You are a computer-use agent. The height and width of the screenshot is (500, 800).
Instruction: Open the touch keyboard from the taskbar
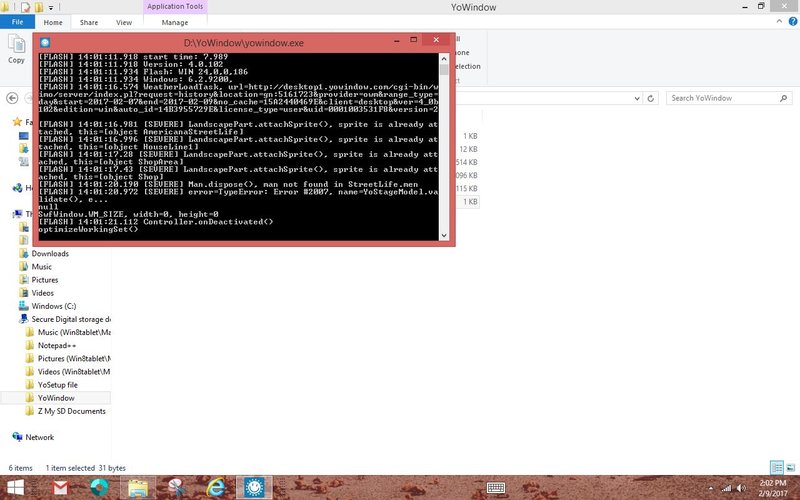495,488
